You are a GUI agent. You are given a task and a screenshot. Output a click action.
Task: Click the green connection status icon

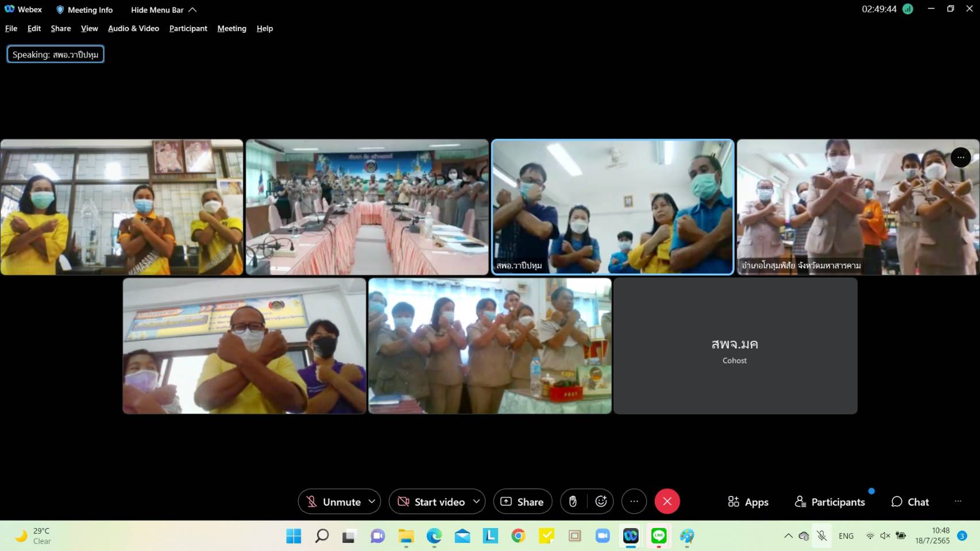point(908,9)
